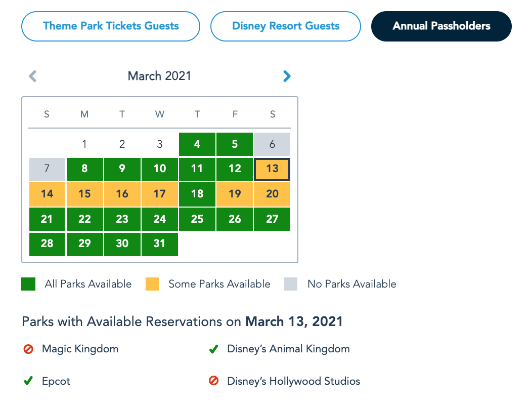Select the Annual Passholders tab
The image size is (532, 406).
coord(441,26)
